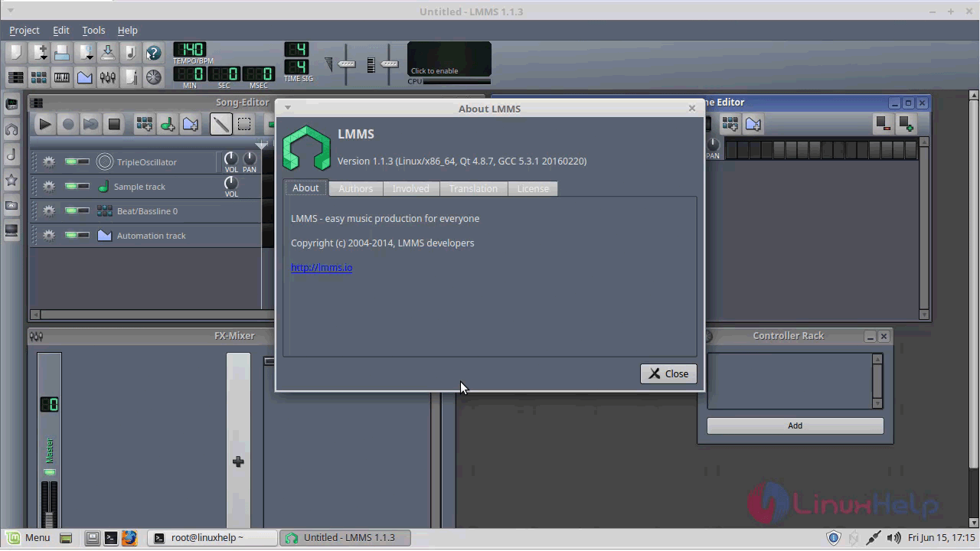The height and width of the screenshot is (551, 980).
Task: Click TripleOscillator PAN knob
Action: [x=250, y=158]
